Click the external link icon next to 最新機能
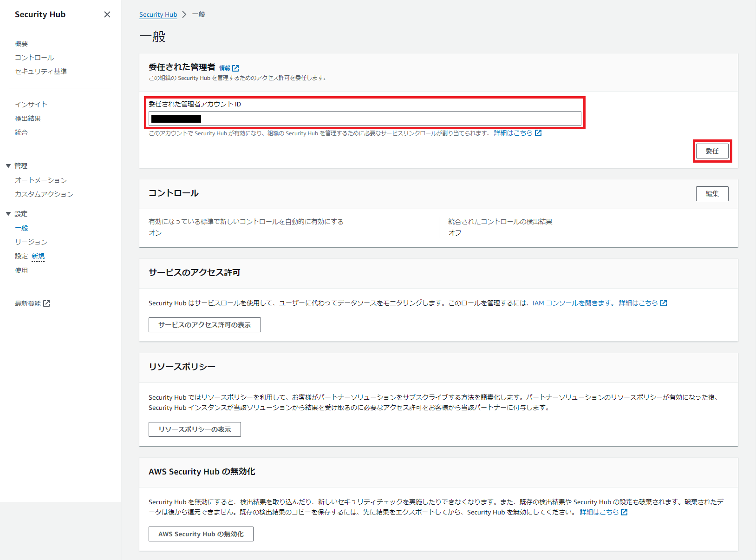The height and width of the screenshot is (560, 756). tap(46, 303)
